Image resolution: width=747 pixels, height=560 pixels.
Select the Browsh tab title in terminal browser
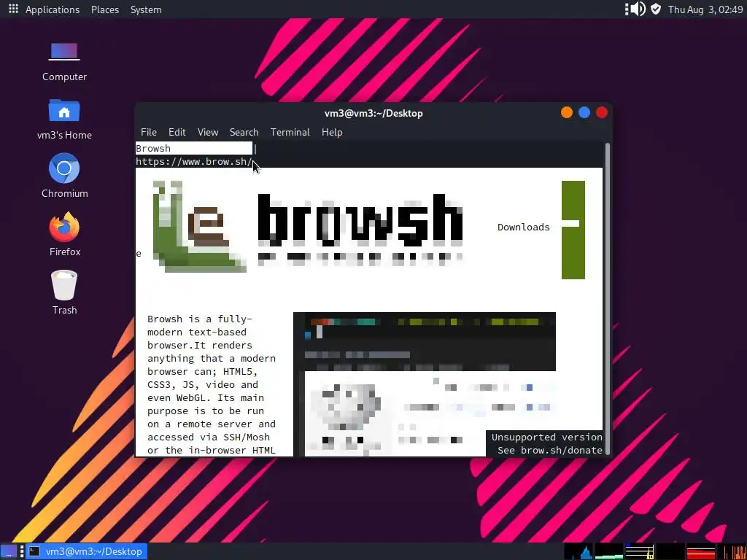click(x=194, y=148)
